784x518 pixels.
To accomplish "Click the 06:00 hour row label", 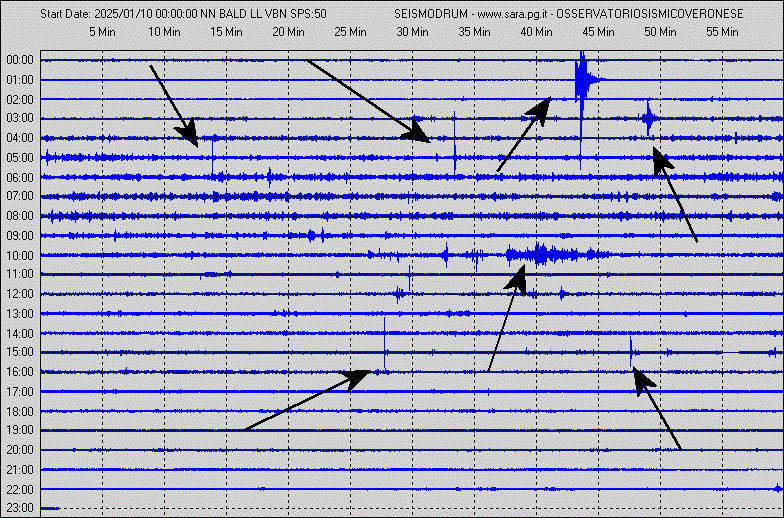I will click(20, 178).
